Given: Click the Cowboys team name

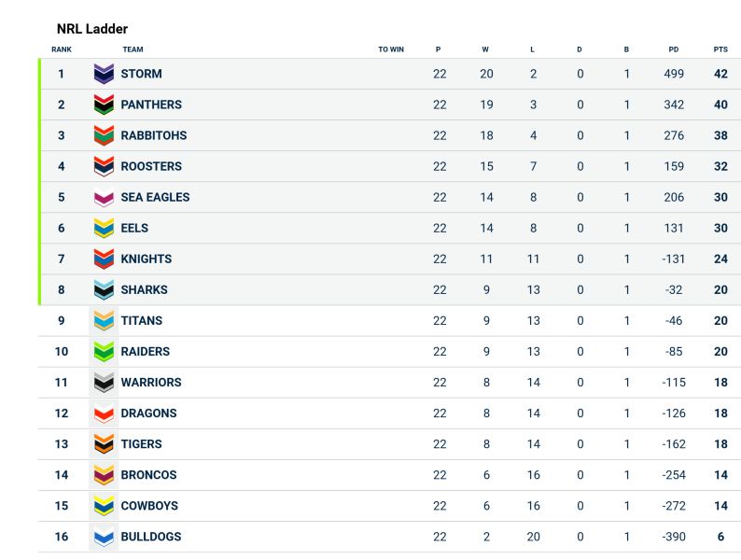Looking at the screenshot, I should click(x=149, y=506).
